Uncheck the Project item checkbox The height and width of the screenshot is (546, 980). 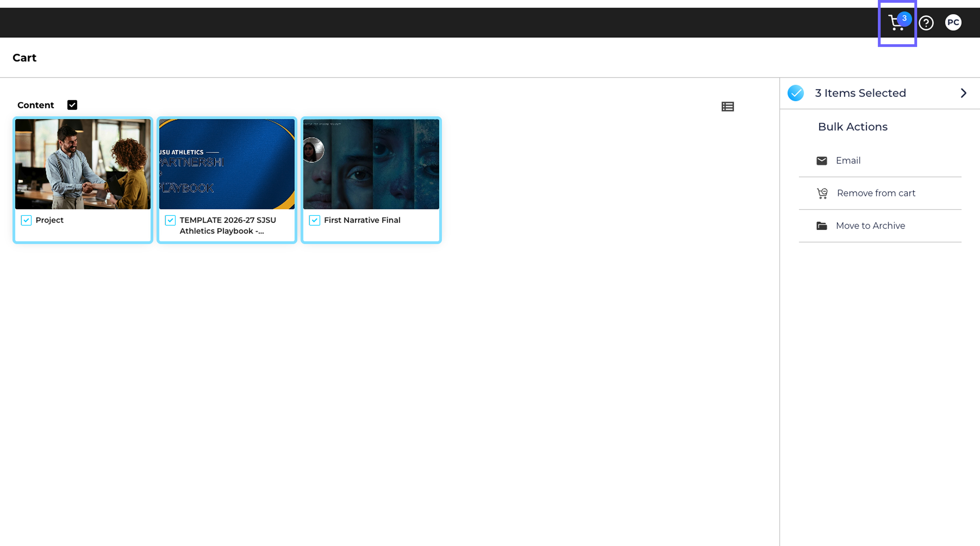click(x=26, y=220)
